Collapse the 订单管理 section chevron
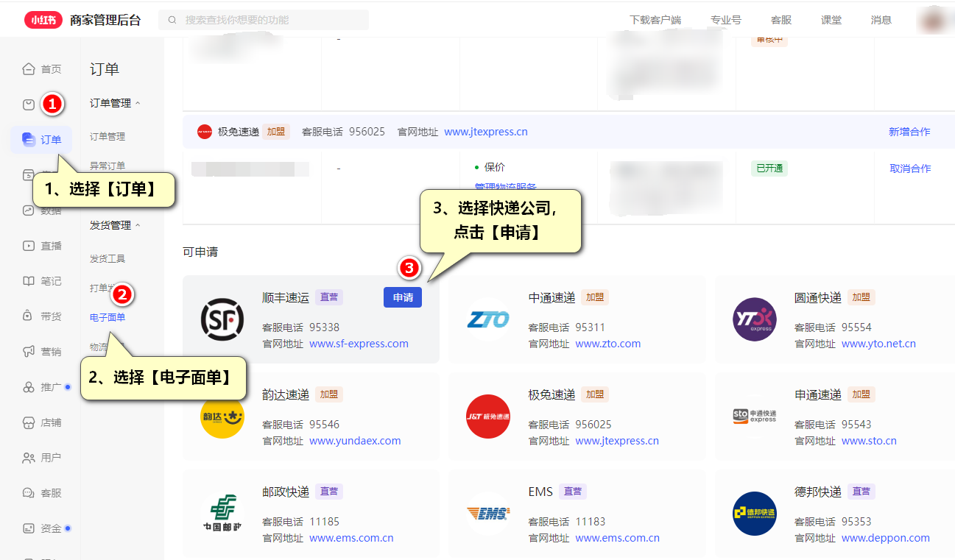 click(x=138, y=103)
